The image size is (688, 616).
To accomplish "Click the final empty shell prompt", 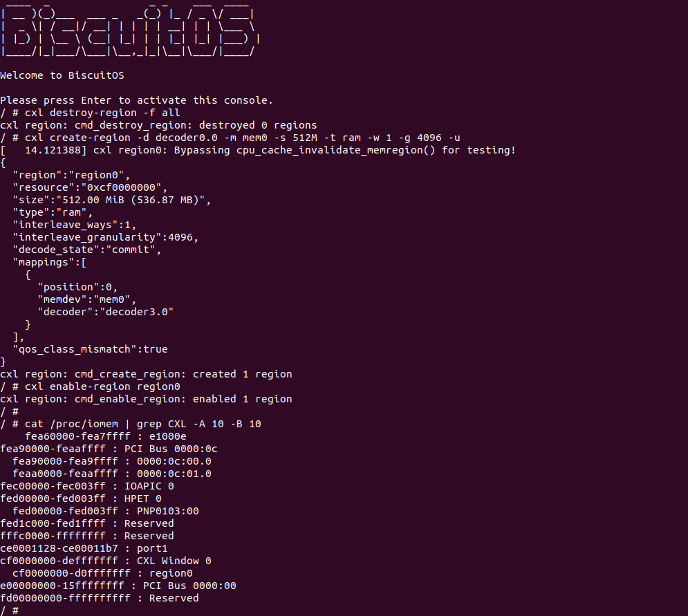I will [x=10, y=610].
